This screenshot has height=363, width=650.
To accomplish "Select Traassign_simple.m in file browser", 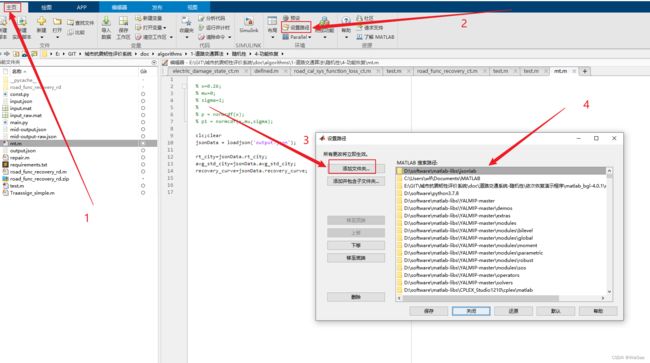I will 32,193.
